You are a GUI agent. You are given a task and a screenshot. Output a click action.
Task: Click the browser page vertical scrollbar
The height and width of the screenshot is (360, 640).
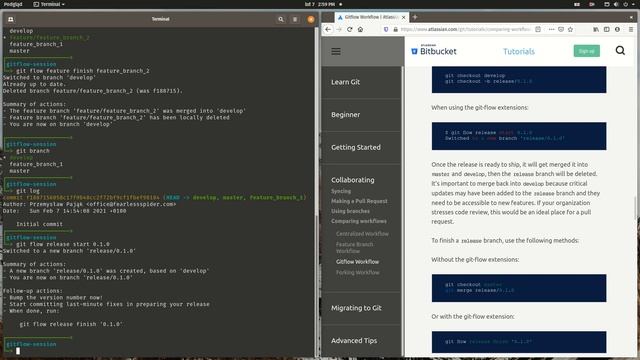pos(635,208)
